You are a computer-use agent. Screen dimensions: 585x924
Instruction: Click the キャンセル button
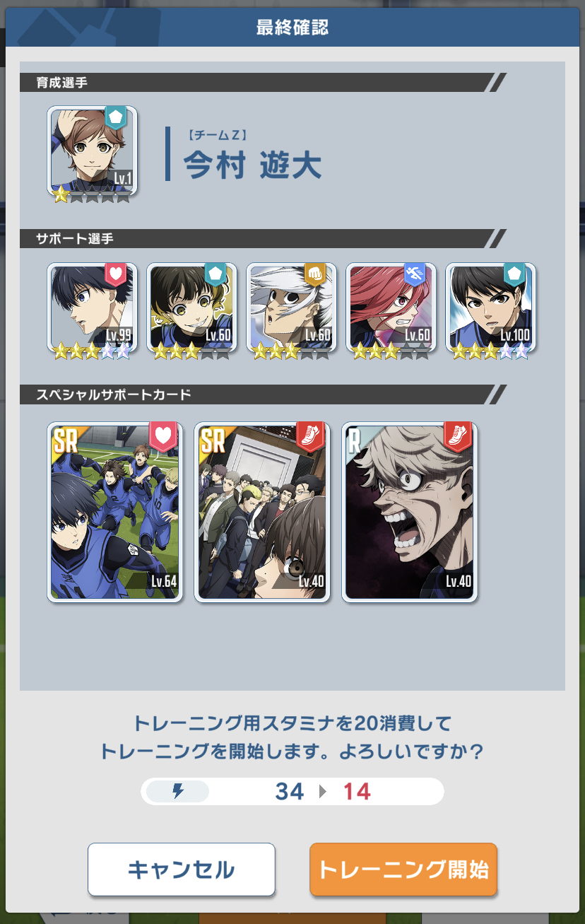[x=181, y=869]
